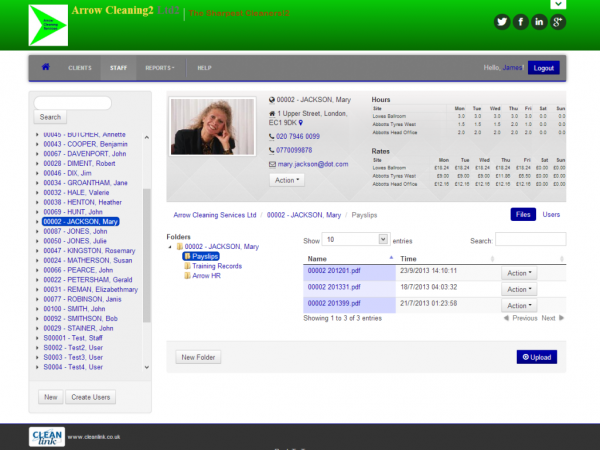
Task: Click Next page in table pagination
Action: tap(552, 318)
